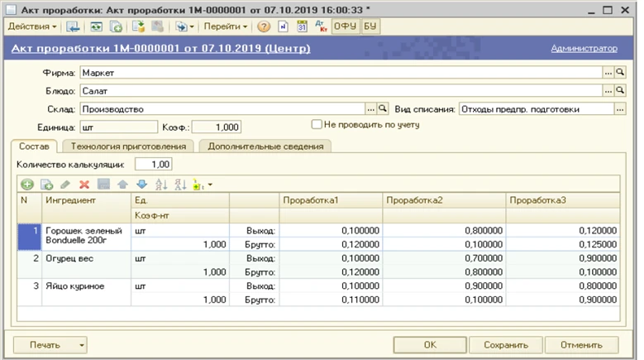Open the Действия dropdown menu
This screenshot has width=644, height=360.
point(31,26)
